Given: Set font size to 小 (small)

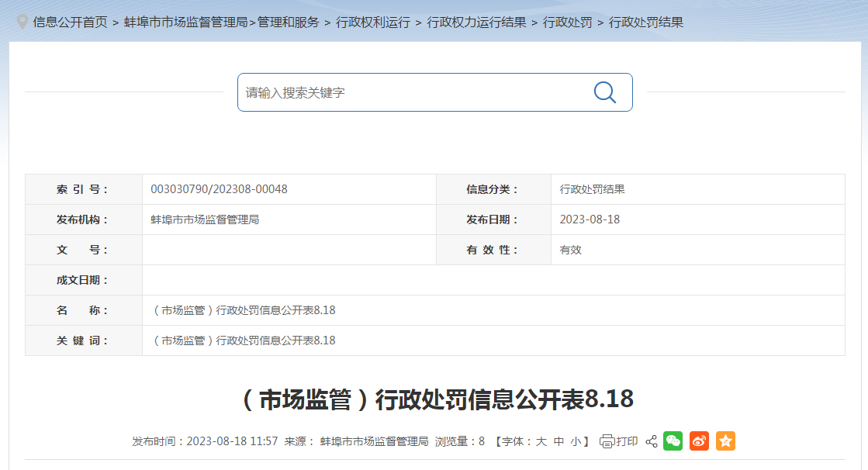Looking at the screenshot, I should 576,441.
